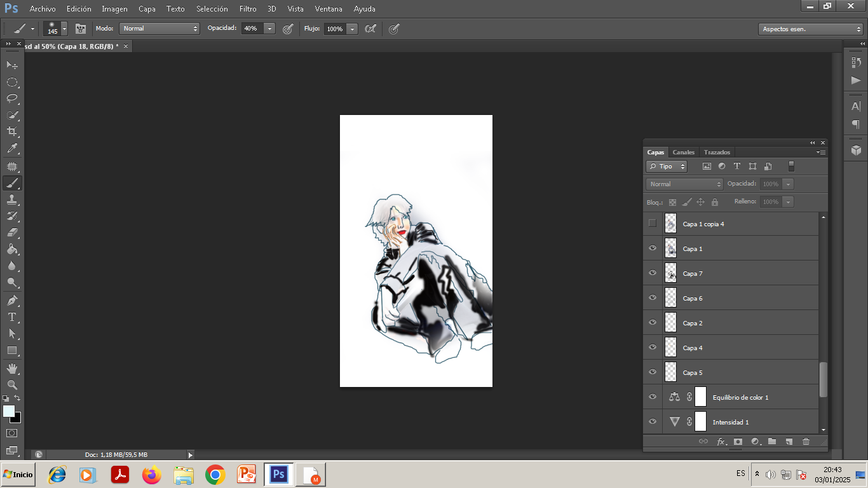
Task: Create a new layer with the new-layer icon
Action: 789,441
